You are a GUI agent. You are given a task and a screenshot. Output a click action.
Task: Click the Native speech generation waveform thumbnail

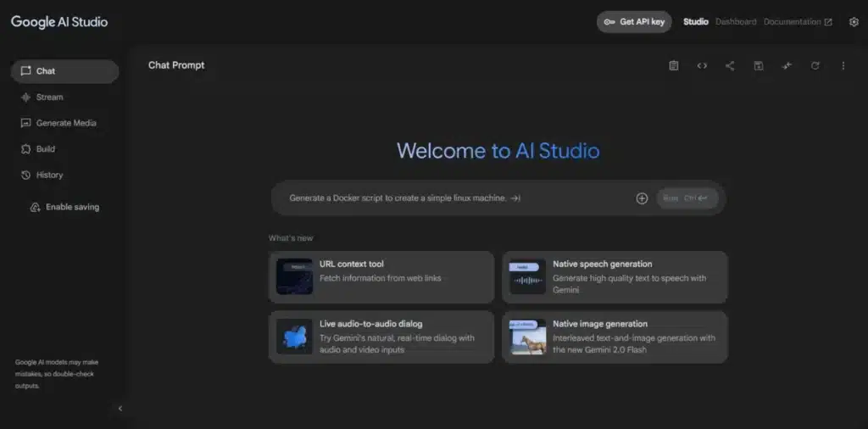[527, 276]
